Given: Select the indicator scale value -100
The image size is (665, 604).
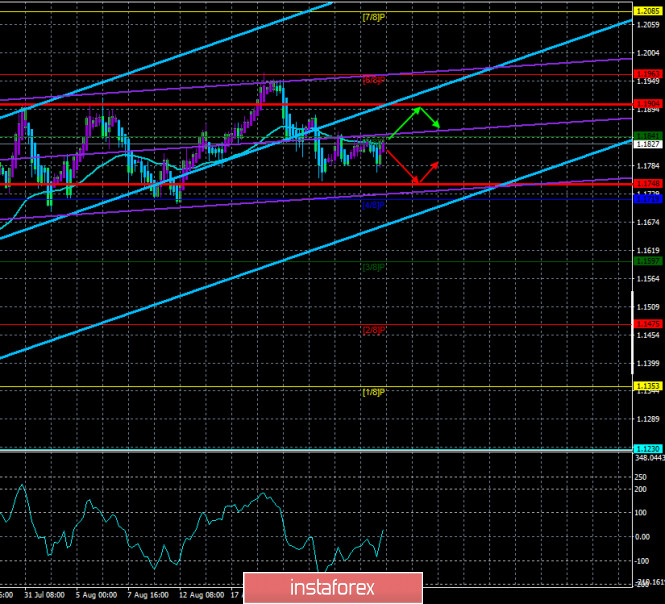Looking at the screenshot, I should 642,561.
